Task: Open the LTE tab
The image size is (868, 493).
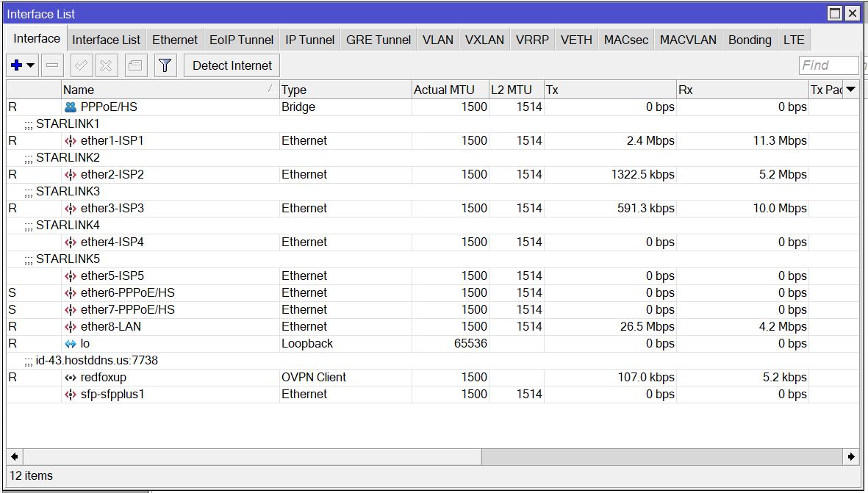Action: [x=794, y=40]
